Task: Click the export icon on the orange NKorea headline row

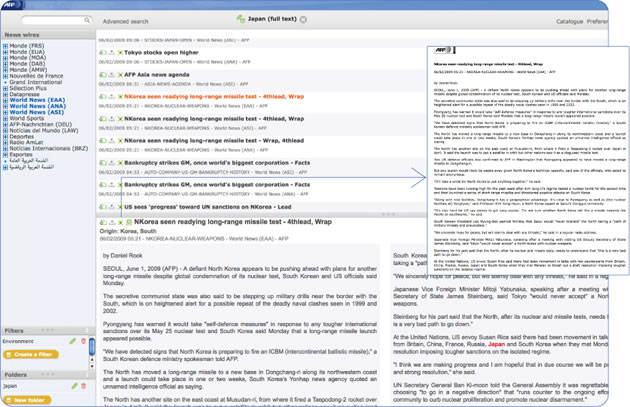Action: pos(112,97)
